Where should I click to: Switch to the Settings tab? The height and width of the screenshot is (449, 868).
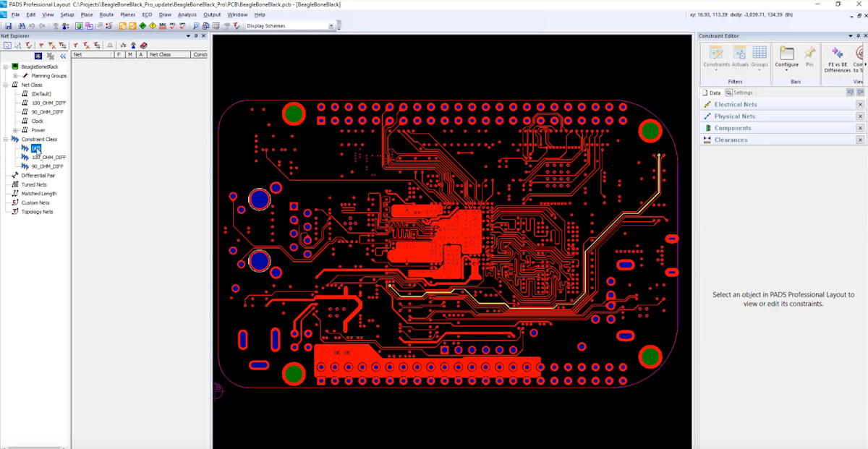(x=740, y=93)
